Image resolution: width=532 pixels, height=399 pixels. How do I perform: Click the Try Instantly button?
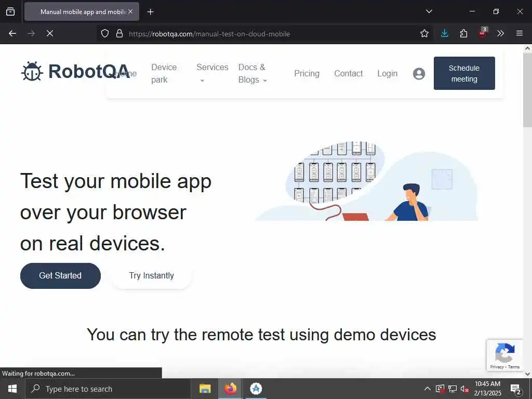click(x=151, y=275)
